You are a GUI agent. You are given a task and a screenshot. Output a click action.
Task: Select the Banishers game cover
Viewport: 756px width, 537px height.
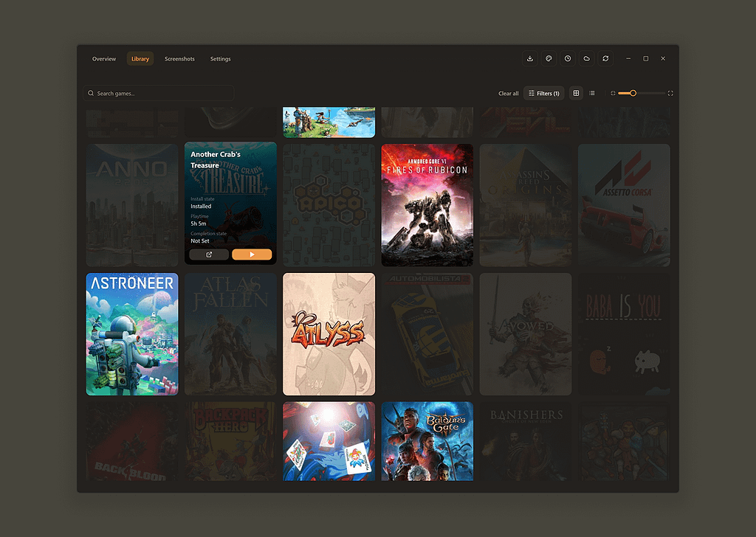[526, 441]
